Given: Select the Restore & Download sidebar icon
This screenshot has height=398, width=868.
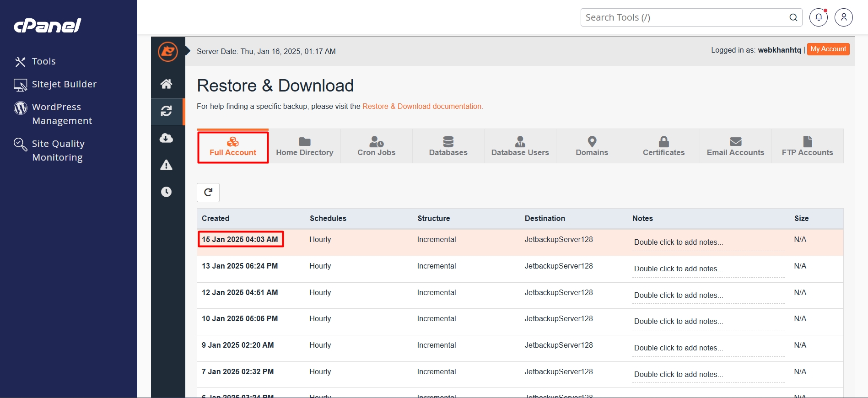Looking at the screenshot, I should click(166, 111).
